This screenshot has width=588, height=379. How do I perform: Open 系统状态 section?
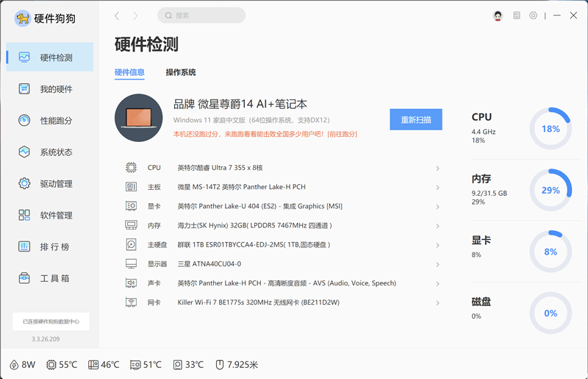(x=49, y=152)
